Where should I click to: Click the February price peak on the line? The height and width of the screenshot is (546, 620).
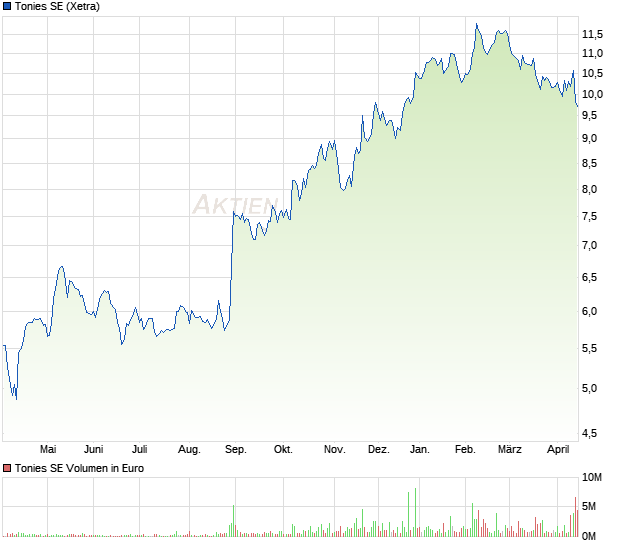point(476,25)
